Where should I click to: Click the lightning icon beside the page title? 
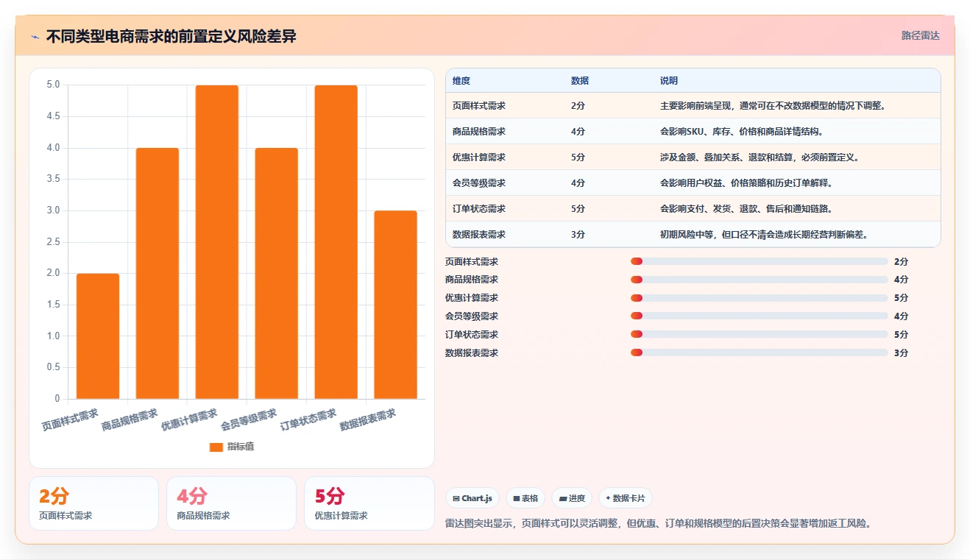[35, 37]
